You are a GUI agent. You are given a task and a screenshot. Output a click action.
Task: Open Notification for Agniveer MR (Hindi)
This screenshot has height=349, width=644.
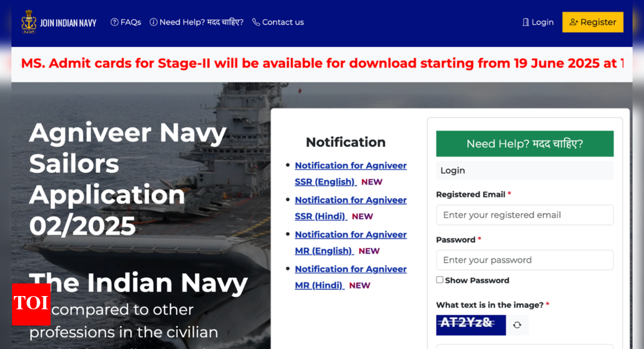[x=350, y=277]
